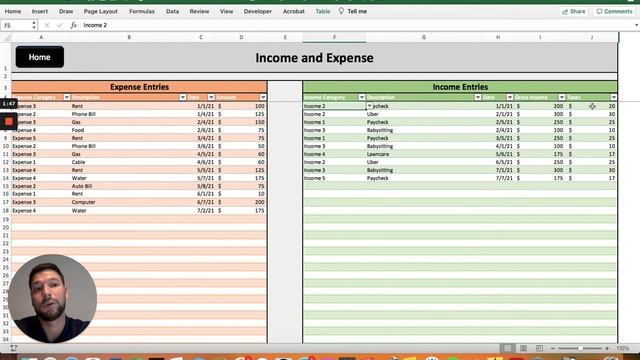Select the 7/7/21 date cell

pyautogui.click(x=498, y=178)
